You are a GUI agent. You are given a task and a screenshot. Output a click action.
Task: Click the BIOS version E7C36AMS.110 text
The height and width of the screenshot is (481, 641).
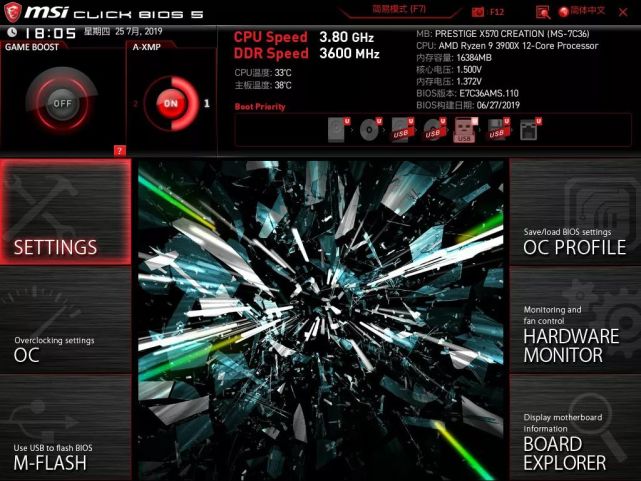(x=489, y=93)
